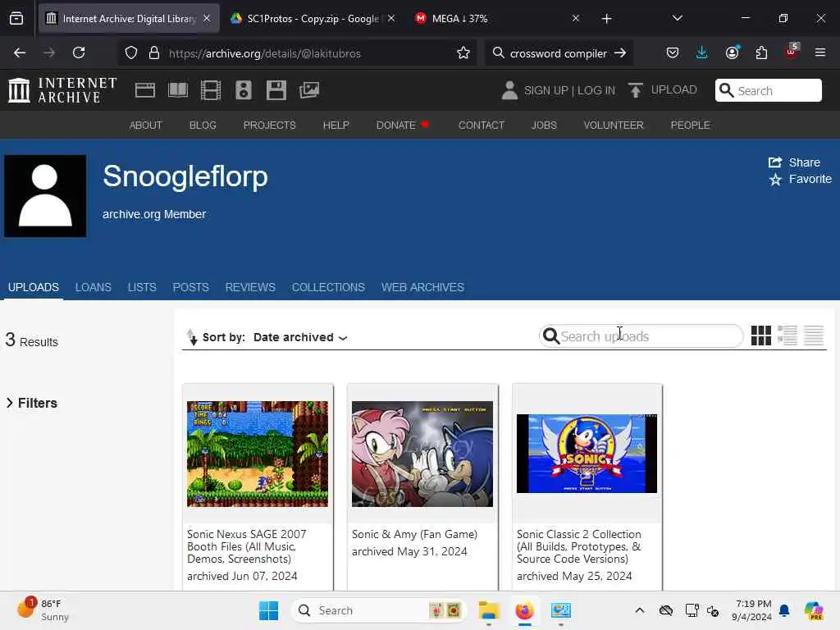
Task: Open Firefox downloads panel
Action: pyautogui.click(x=702, y=53)
